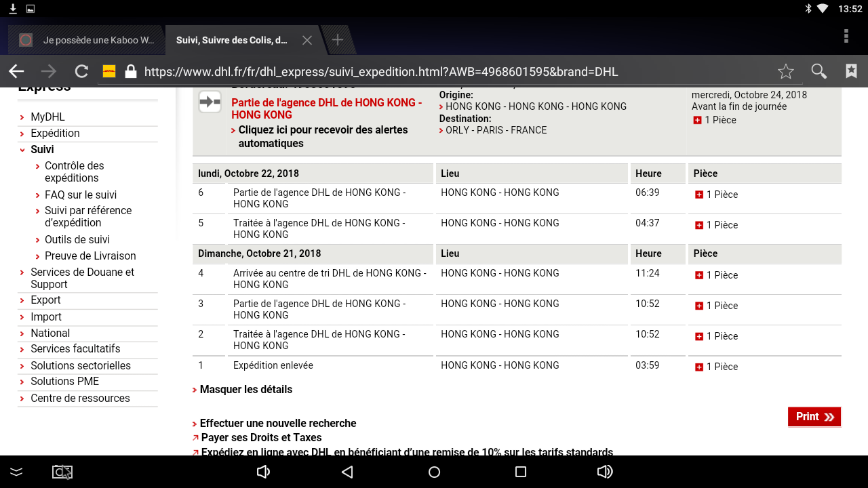
Task: Open the Export sidebar item
Action: [x=45, y=300]
